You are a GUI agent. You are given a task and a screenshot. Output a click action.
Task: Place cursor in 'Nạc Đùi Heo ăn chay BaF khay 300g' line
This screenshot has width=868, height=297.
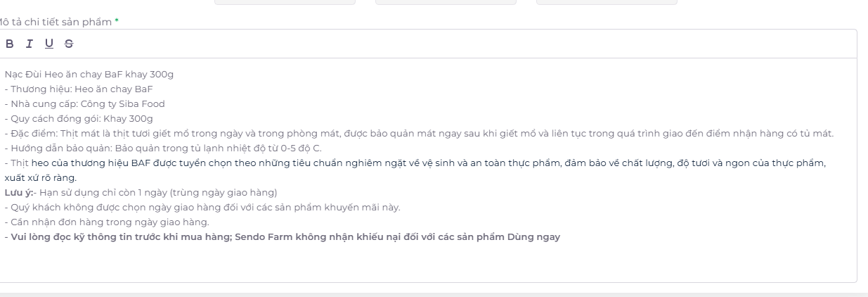[89, 74]
